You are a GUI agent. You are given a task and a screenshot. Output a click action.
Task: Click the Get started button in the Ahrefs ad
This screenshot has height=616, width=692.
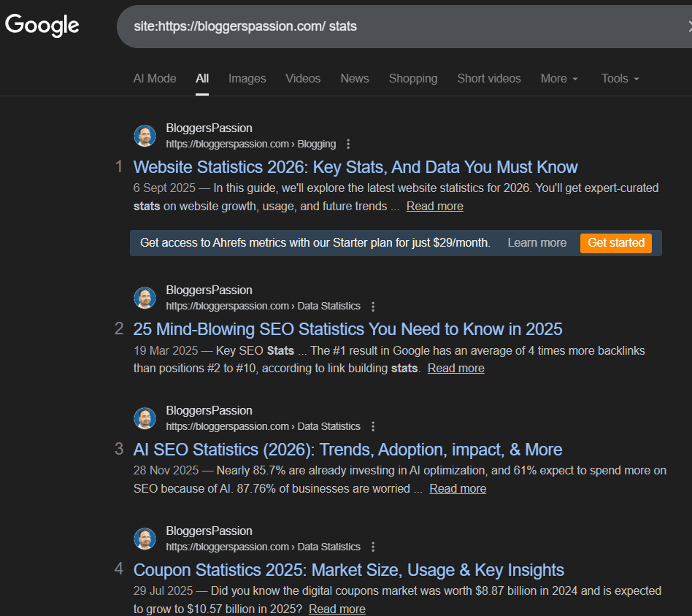coord(615,243)
